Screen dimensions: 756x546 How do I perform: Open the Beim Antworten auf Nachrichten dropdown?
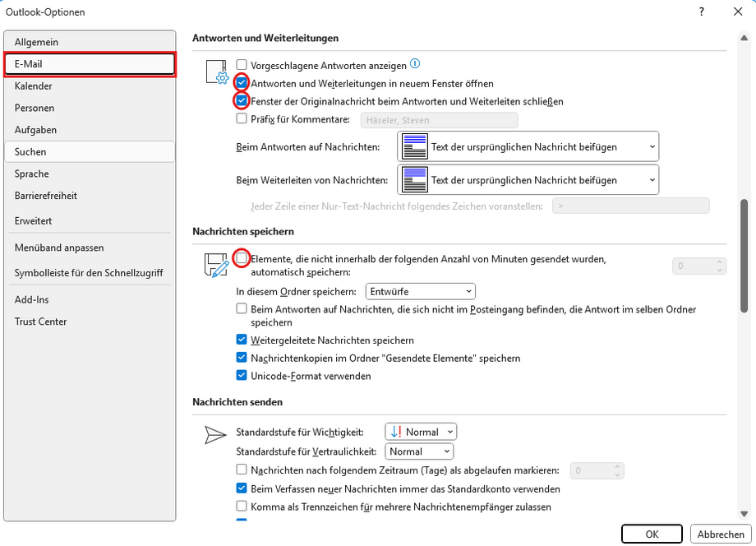pyautogui.click(x=528, y=146)
